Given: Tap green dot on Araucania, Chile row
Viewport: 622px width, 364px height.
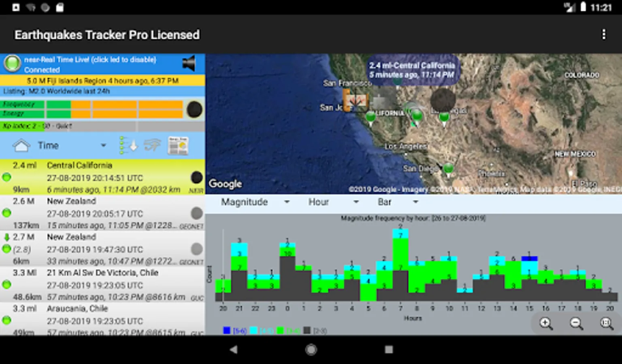Looking at the screenshot, I should pos(6,320).
